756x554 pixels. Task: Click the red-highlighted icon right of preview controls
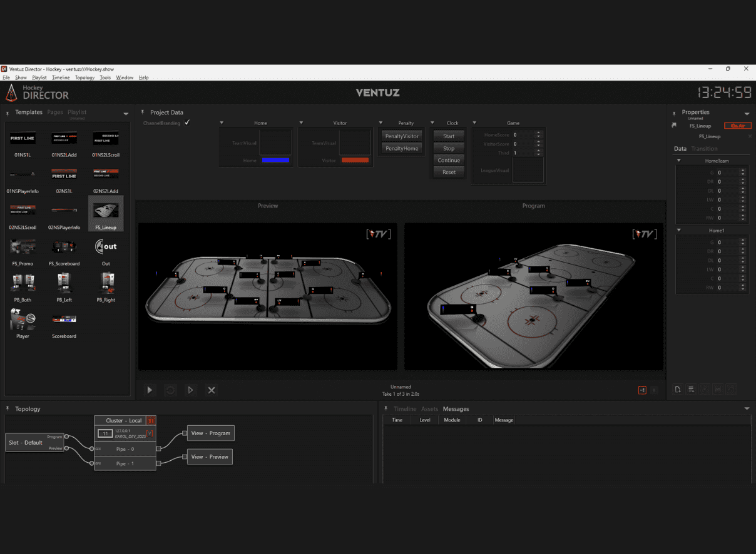(x=642, y=390)
